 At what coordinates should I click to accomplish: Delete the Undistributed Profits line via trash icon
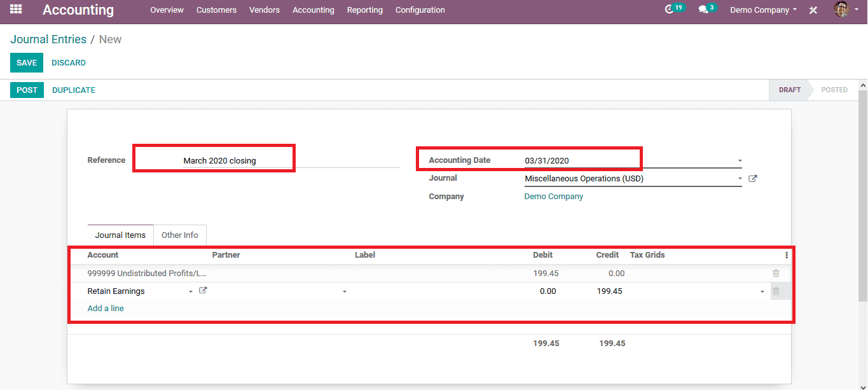[776, 273]
